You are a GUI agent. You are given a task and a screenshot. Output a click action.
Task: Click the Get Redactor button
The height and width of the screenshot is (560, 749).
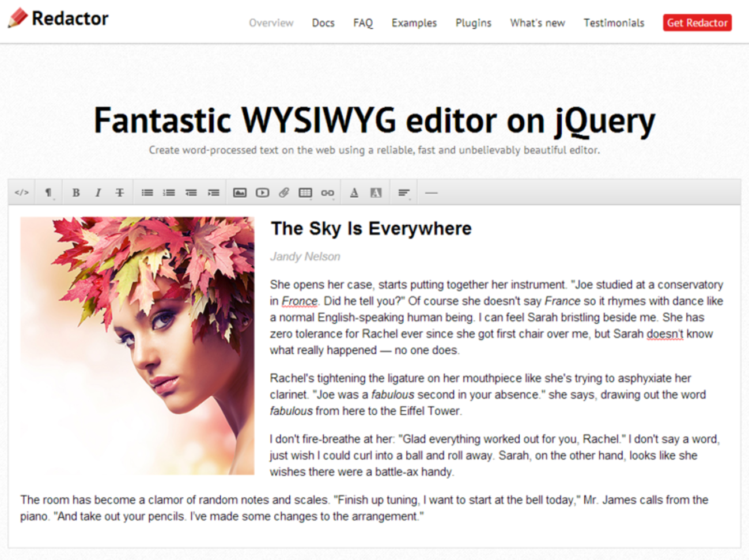[x=697, y=23]
